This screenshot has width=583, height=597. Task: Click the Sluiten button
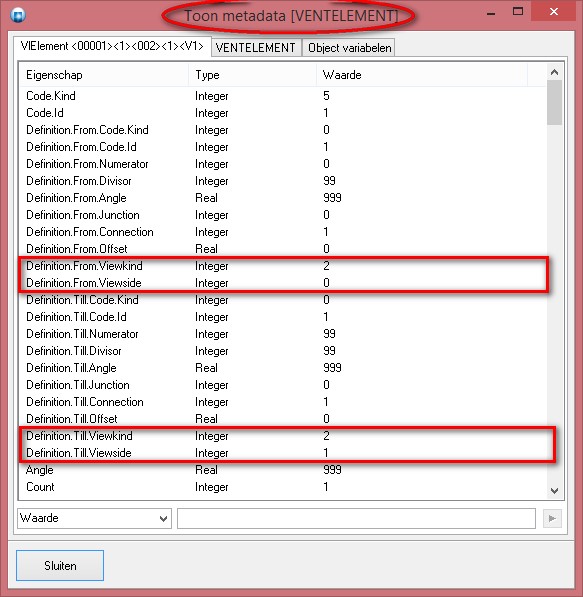point(60,565)
